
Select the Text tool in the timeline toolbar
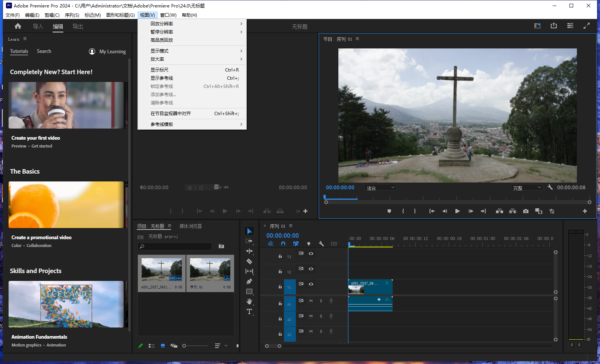click(x=249, y=311)
